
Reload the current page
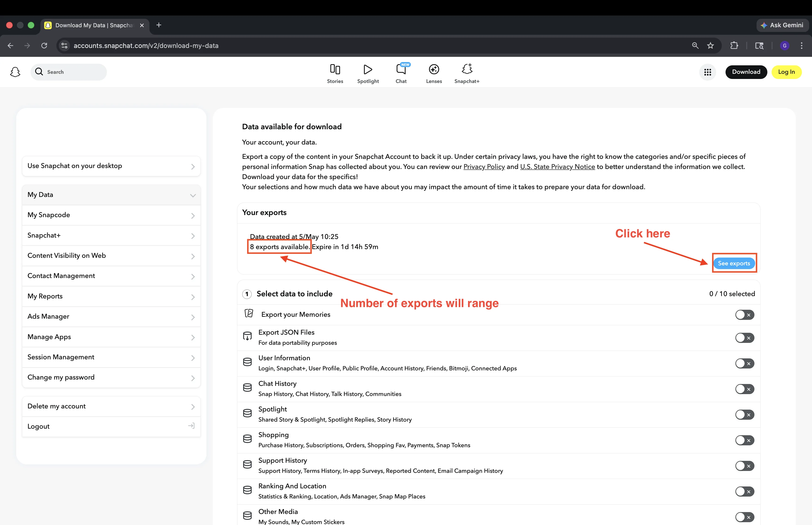(44, 46)
